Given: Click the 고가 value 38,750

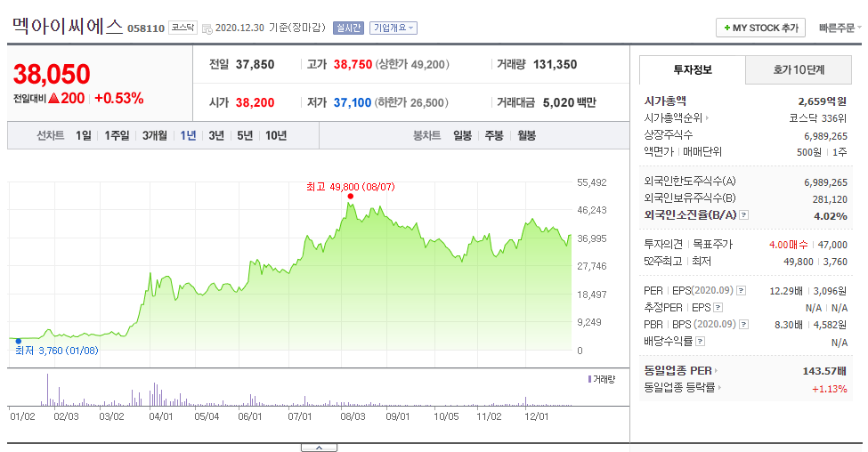Looking at the screenshot, I should pos(353,65).
